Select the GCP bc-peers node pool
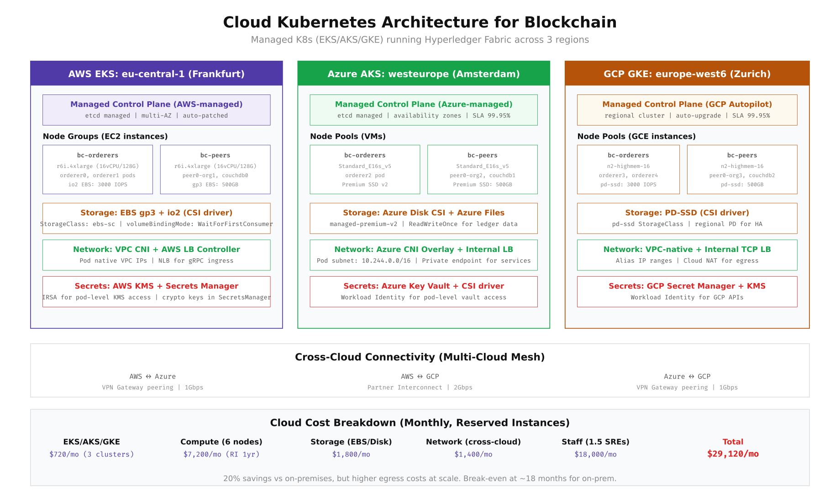Image resolution: width=840 pixels, height=504 pixels. coord(742,169)
